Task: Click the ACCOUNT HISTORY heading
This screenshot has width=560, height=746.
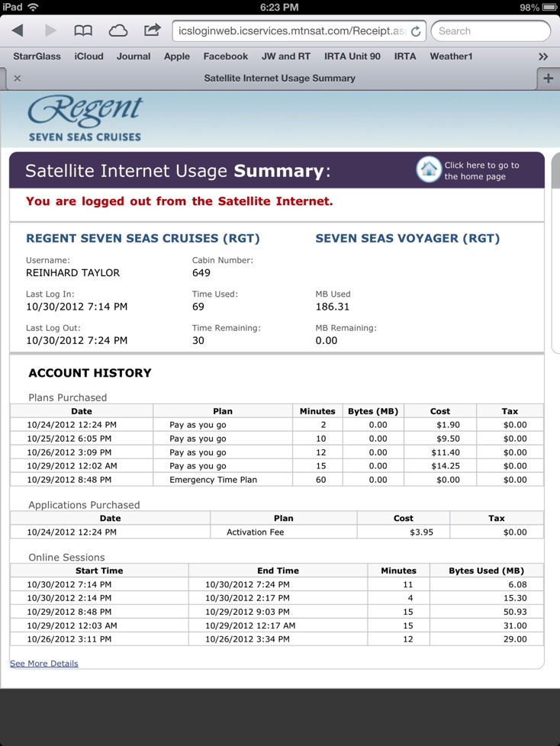Action: pyautogui.click(x=90, y=372)
